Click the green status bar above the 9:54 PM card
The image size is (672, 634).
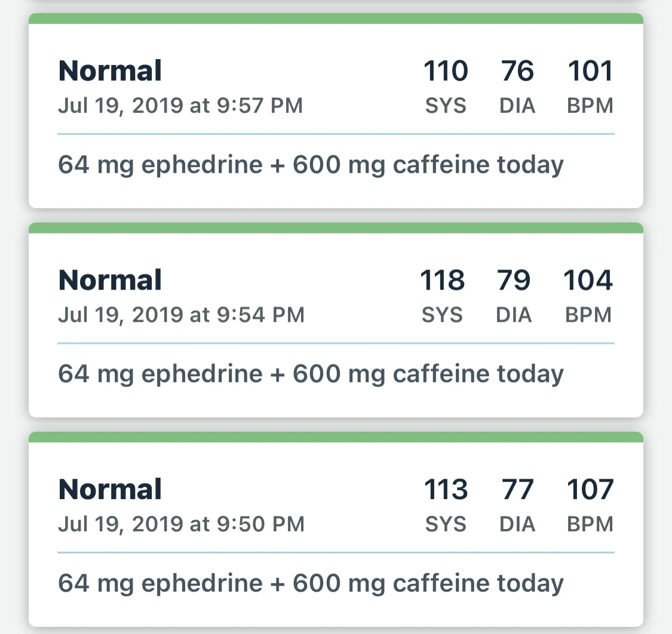[x=336, y=228]
